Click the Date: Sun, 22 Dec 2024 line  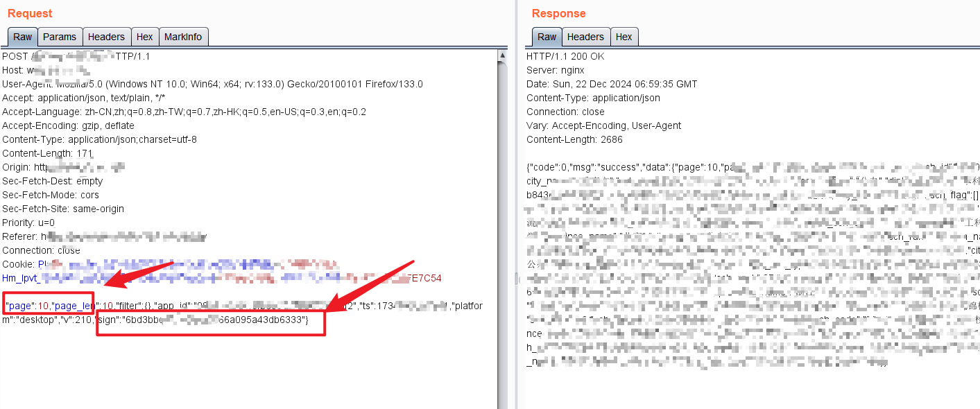coord(612,84)
